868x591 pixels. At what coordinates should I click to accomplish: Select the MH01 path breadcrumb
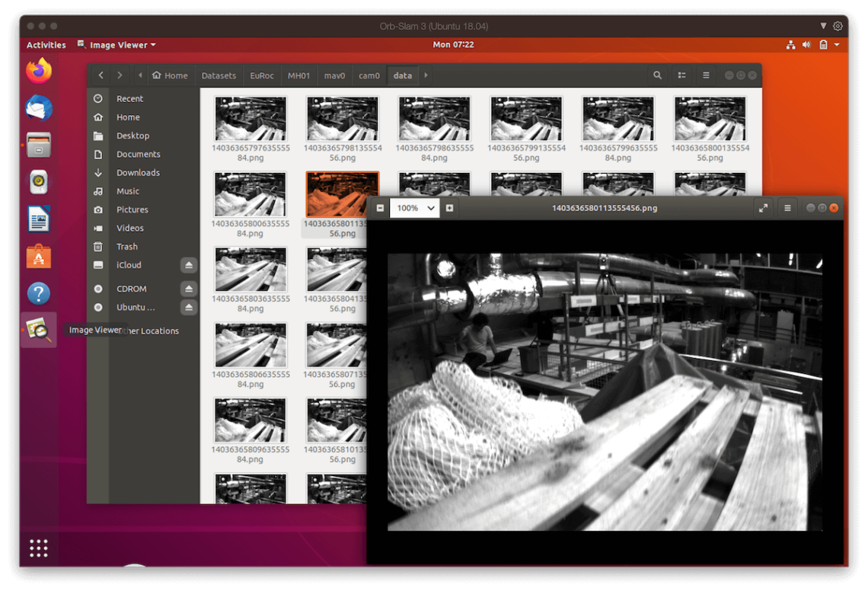pos(299,75)
